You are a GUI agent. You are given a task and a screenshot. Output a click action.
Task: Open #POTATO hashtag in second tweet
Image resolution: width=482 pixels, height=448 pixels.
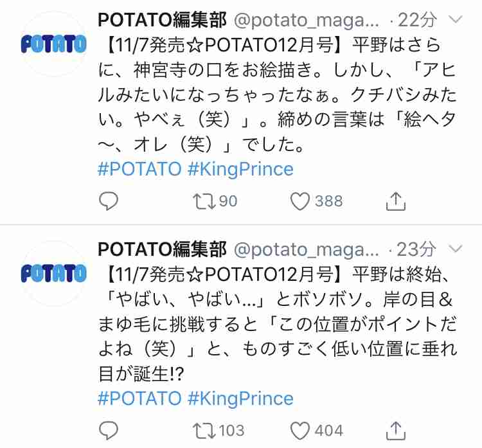point(139,399)
